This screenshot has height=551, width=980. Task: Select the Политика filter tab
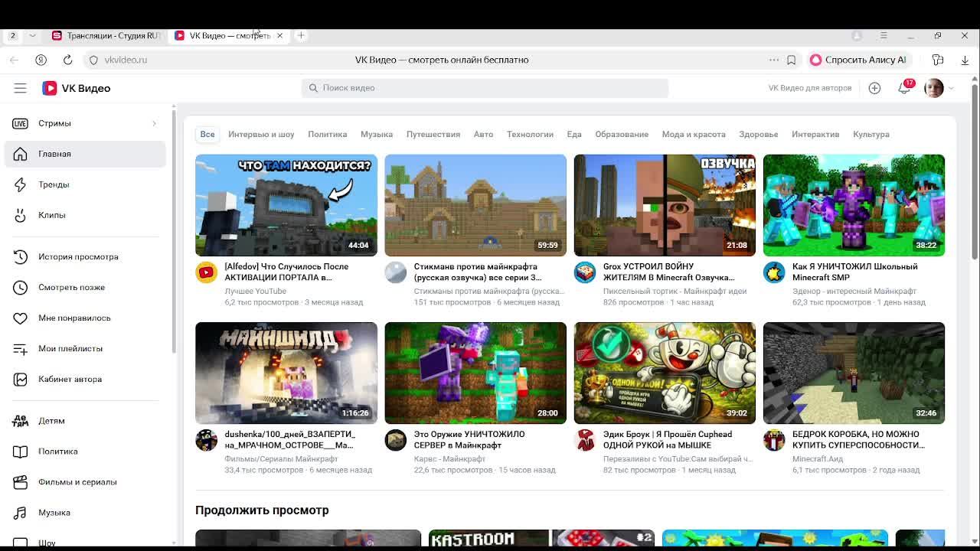tap(328, 134)
